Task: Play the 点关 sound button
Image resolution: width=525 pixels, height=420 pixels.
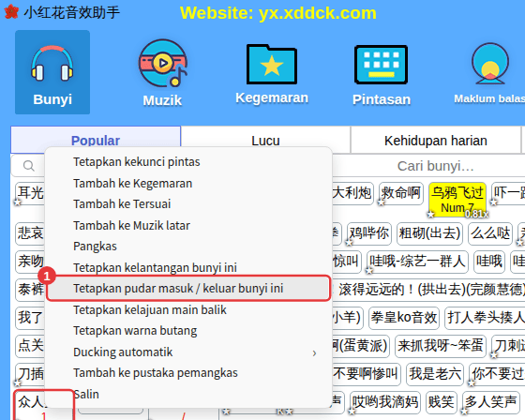Action: [x=30, y=346]
